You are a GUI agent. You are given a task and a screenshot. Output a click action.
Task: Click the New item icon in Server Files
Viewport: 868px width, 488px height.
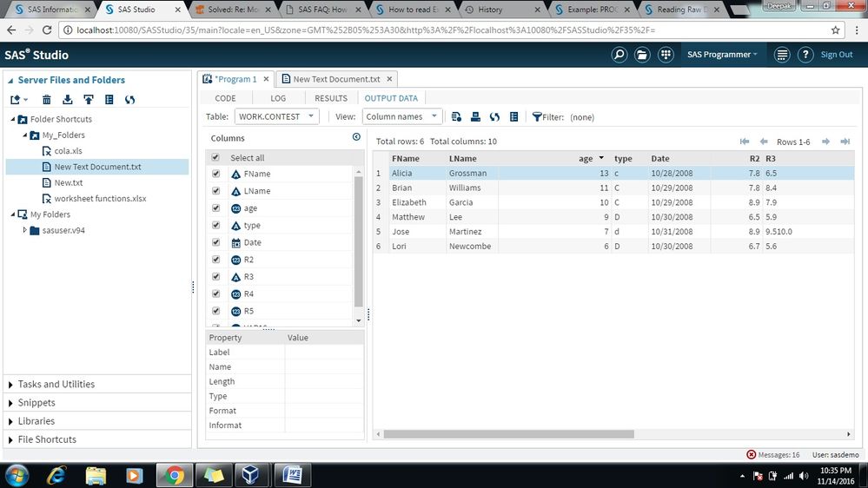pos(17,100)
